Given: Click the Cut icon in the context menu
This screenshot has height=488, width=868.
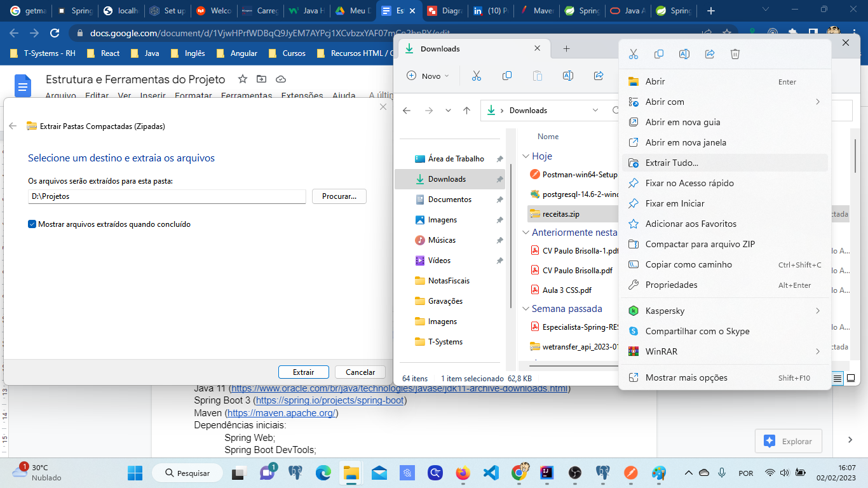Looking at the screenshot, I should tap(633, 54).
